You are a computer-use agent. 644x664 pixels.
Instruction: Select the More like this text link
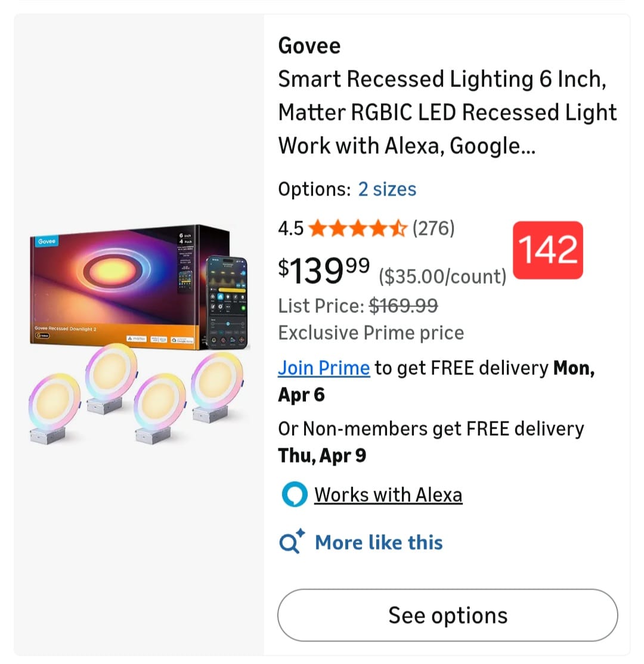click(379, 542)
